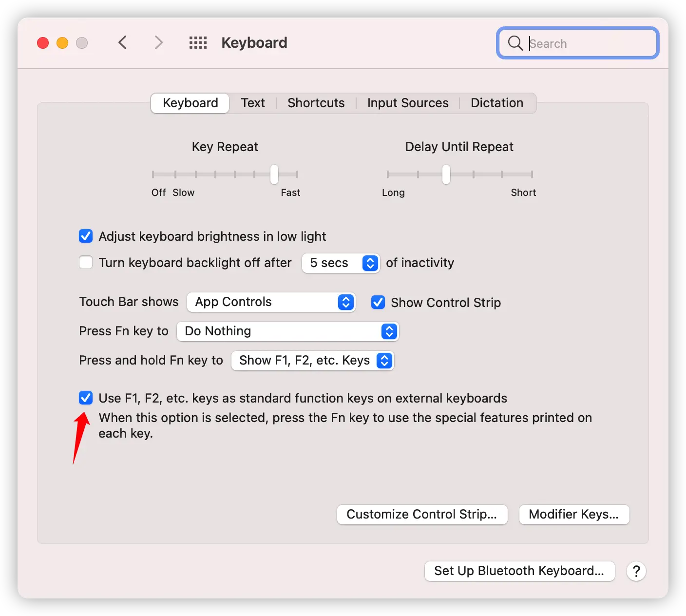This screenshot has width=686, height=616.
Task: Open the Press Fn key to dropdown
Action: click(287, 331)
